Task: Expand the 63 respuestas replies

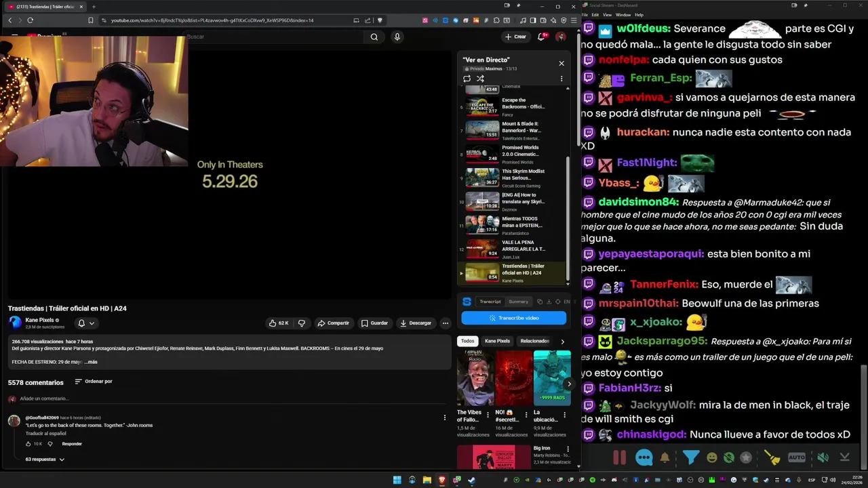Action: pyautogui.click(x=45, y=460)
